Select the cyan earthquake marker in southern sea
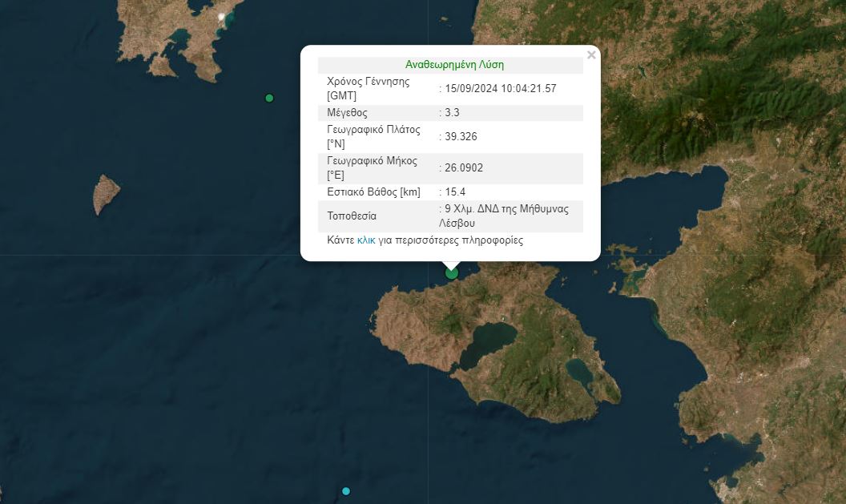Viewport: 846px width, 504px height. 346,491
